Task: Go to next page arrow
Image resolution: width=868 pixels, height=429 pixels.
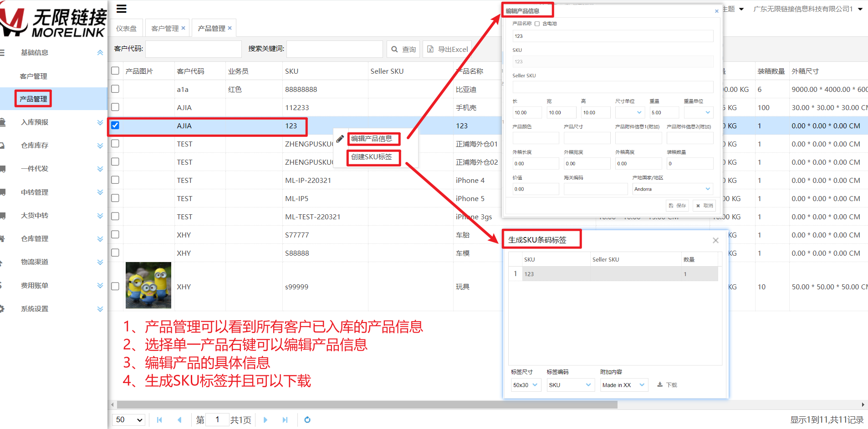Action: (266, 420)
